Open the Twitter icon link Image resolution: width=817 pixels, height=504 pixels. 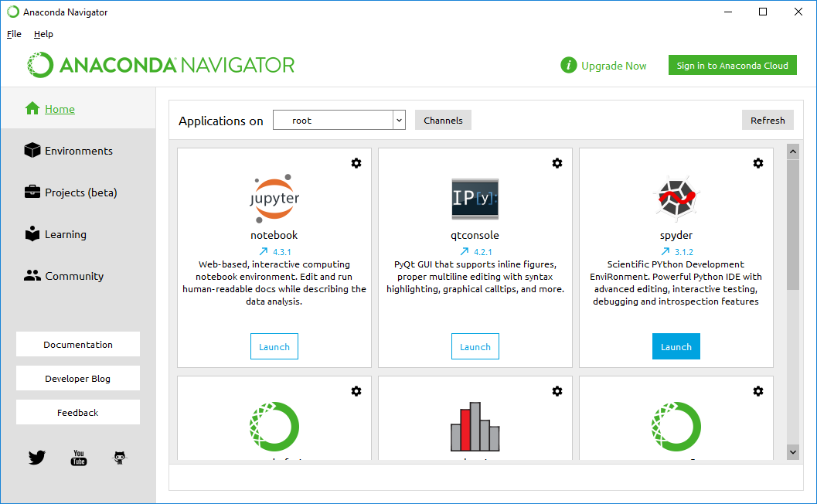(37, 458)
